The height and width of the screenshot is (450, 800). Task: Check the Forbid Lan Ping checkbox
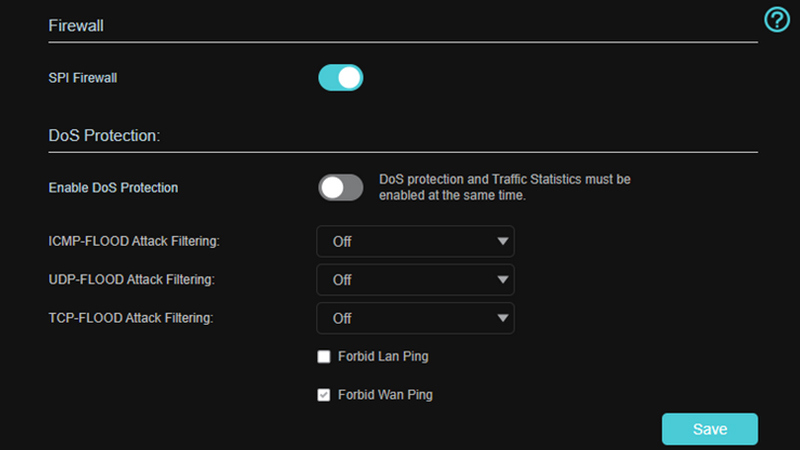coord(324,357)
